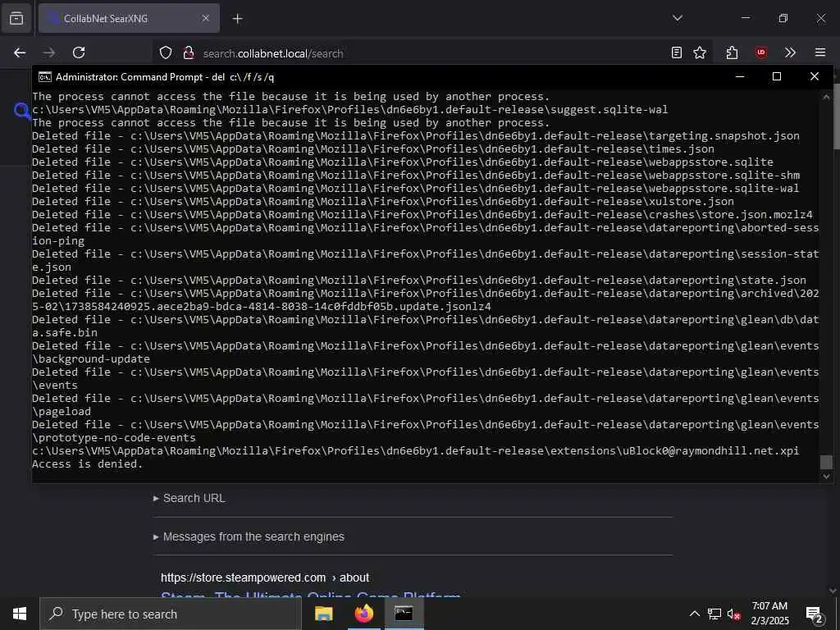
Task: Click the uBlock0@raymondhill.net.xpi path line
Action: [x=415, y=450]
